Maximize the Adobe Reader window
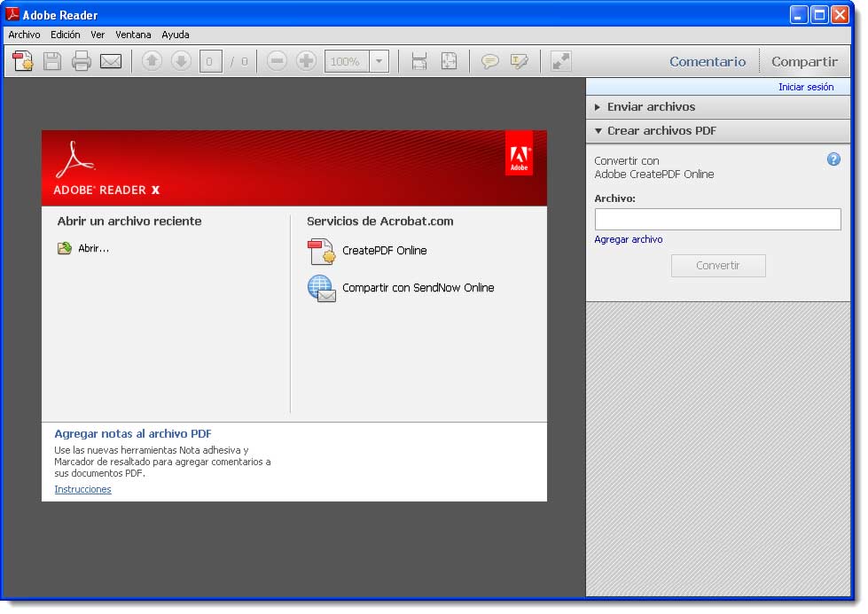This screenshot has height=614, width=868. pos(819,15)
